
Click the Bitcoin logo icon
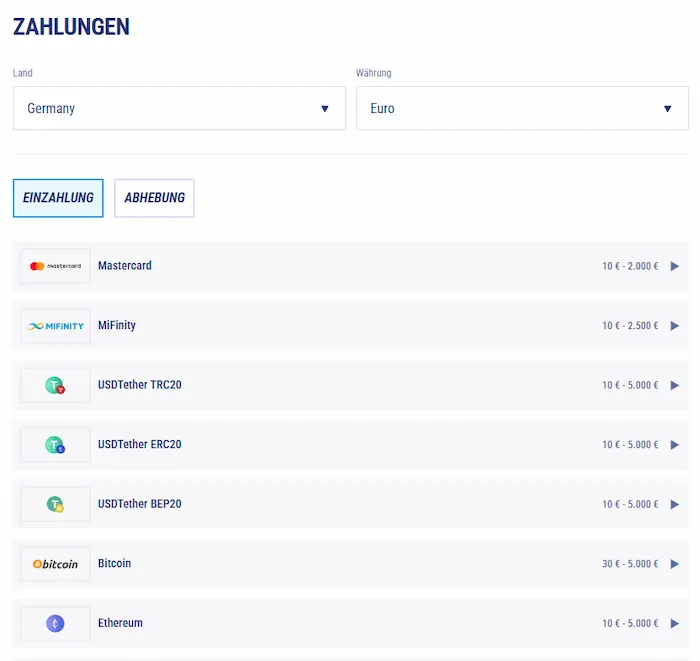coord(55,564)
